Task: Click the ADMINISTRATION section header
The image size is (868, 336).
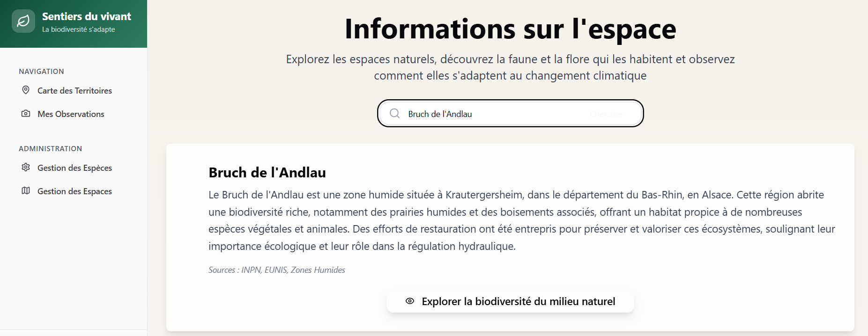Action: (50, 148)
